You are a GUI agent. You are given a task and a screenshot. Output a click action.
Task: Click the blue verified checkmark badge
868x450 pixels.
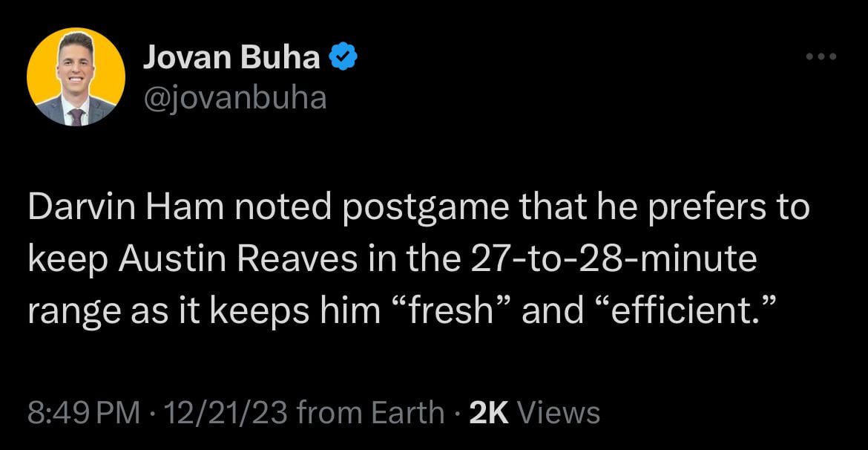(x=343, y=57)
